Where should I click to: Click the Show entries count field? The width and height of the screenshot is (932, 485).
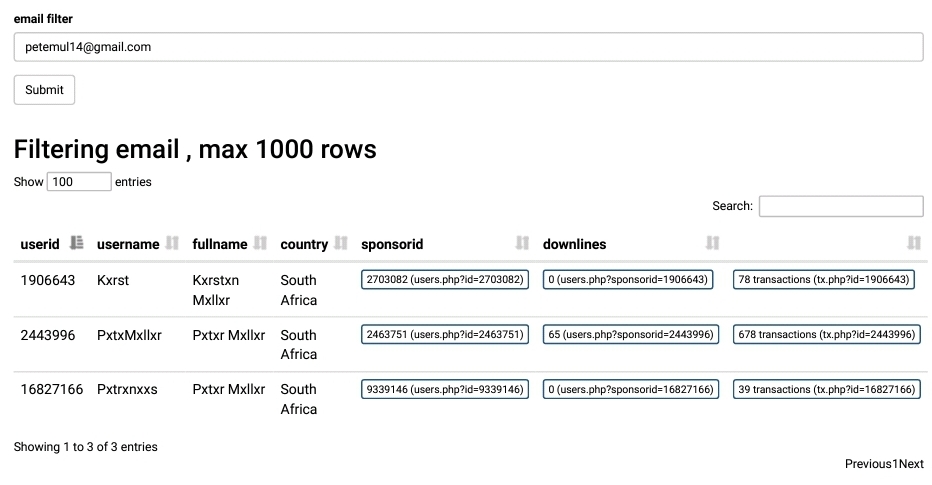[x=79, y=182]
